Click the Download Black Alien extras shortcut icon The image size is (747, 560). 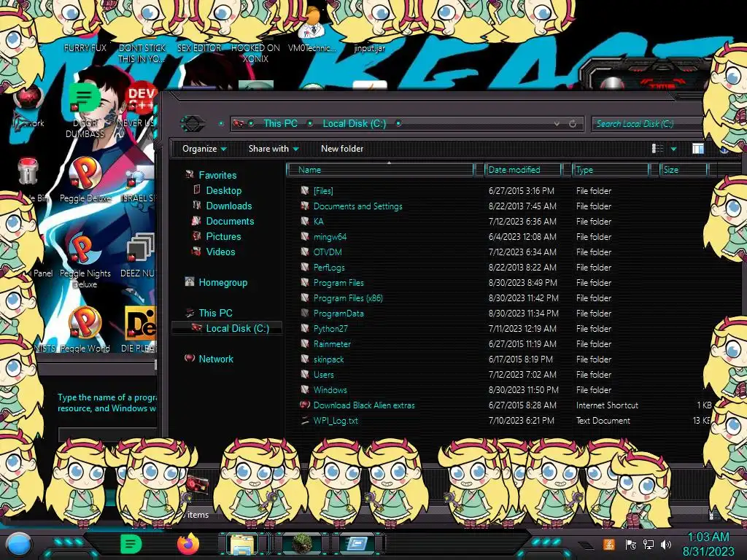305,405
